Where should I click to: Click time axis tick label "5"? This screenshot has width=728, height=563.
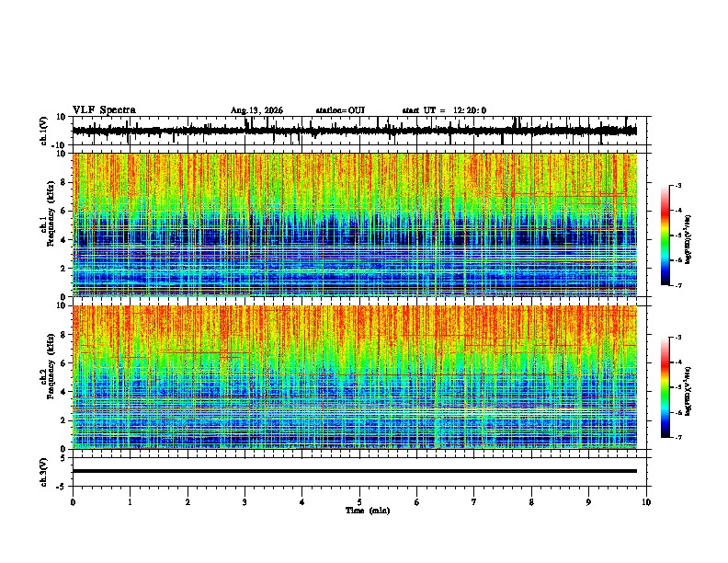coord(359,502)
